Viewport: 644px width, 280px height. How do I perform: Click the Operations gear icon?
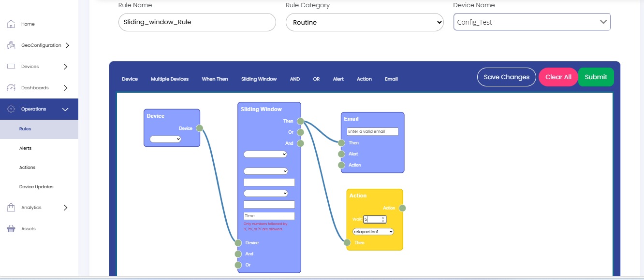(x=11, y=109)
